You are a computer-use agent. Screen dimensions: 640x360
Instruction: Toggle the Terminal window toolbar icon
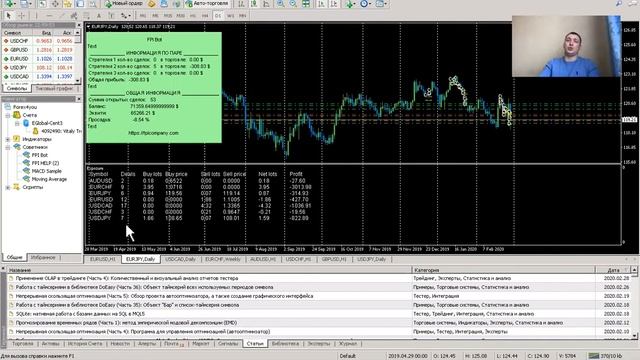tap(80, 4)
